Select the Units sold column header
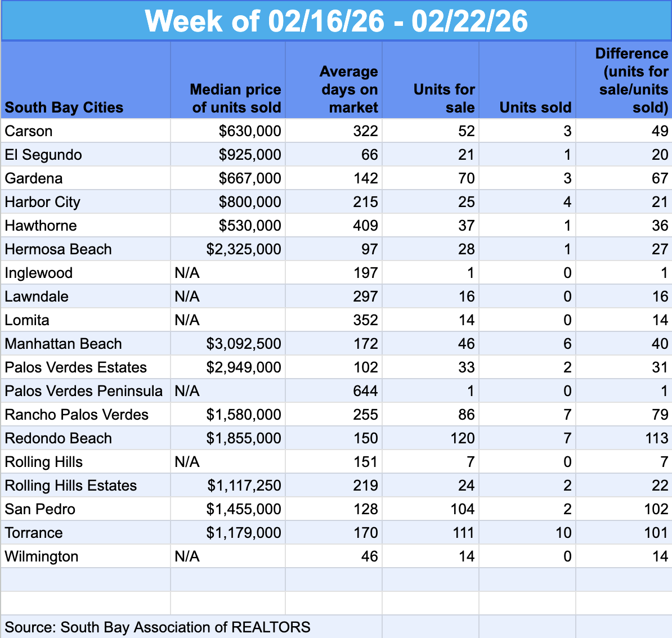This screenshot has width=672, height=638. click(x=535, y=107)
